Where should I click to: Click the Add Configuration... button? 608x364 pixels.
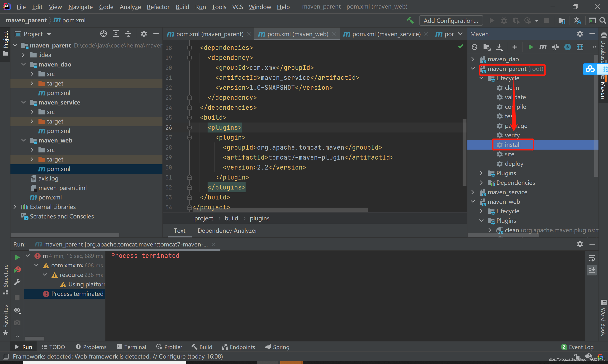pos(451,21)
